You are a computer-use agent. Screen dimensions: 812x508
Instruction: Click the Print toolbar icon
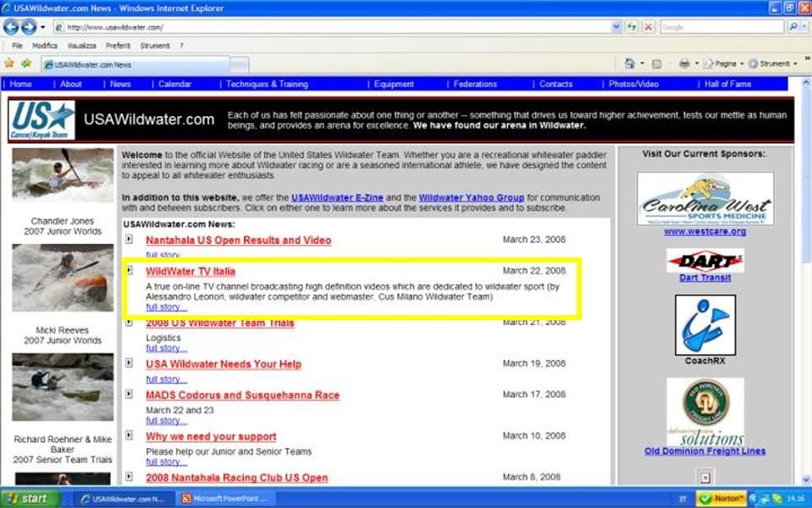[x=684, y=63]
